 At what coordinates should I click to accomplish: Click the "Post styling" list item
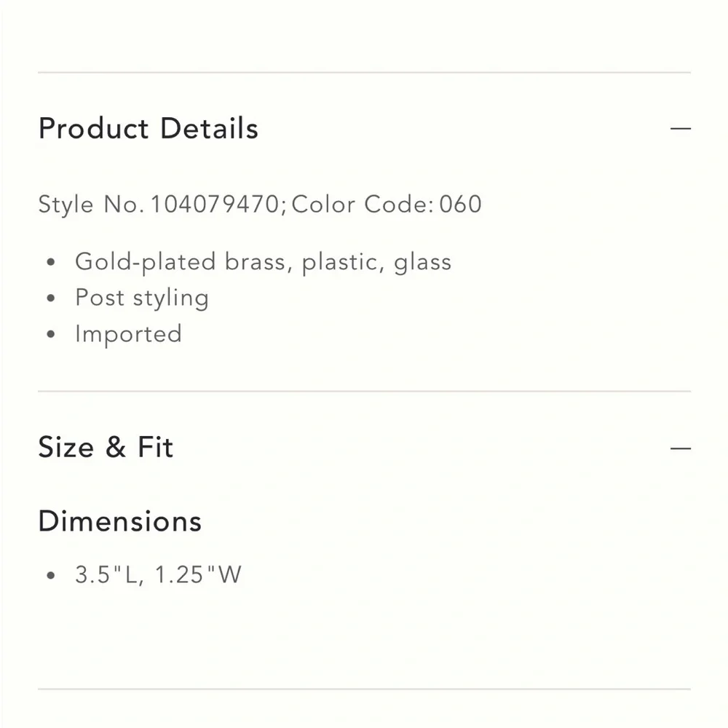tap(142, 298)
